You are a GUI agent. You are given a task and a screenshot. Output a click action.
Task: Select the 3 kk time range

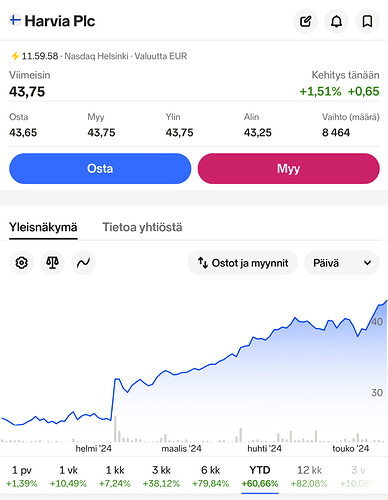161,476
